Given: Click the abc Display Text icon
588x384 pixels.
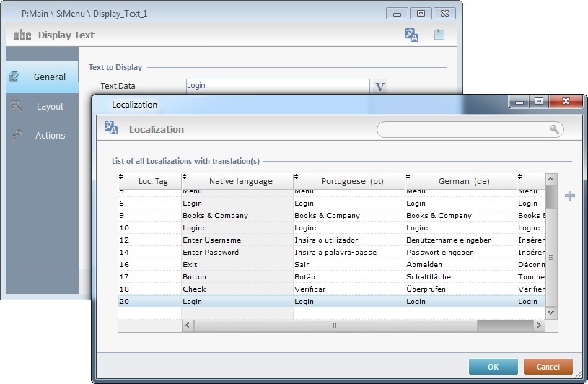Looking at the screenshot, I should (x=23, y=35).
